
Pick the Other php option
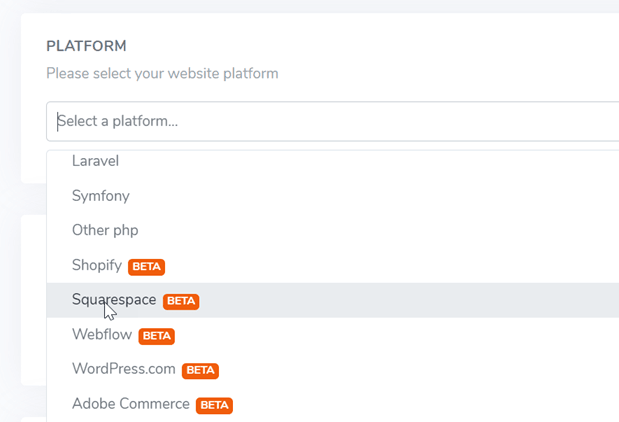coord(332,231)
